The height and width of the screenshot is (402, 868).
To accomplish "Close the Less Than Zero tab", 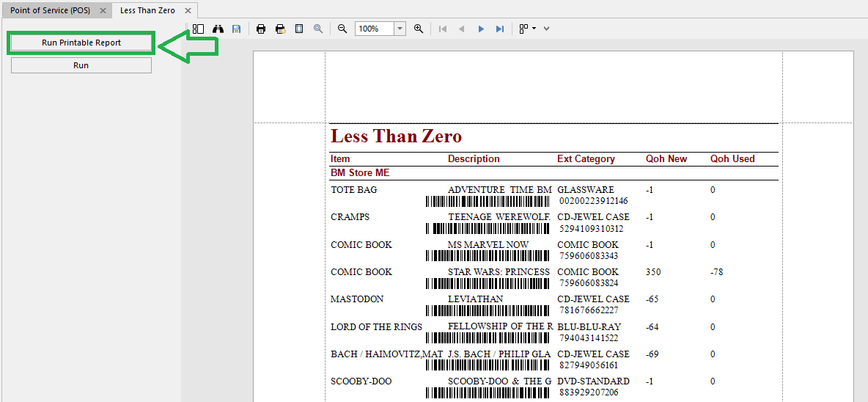I will 188,11.
